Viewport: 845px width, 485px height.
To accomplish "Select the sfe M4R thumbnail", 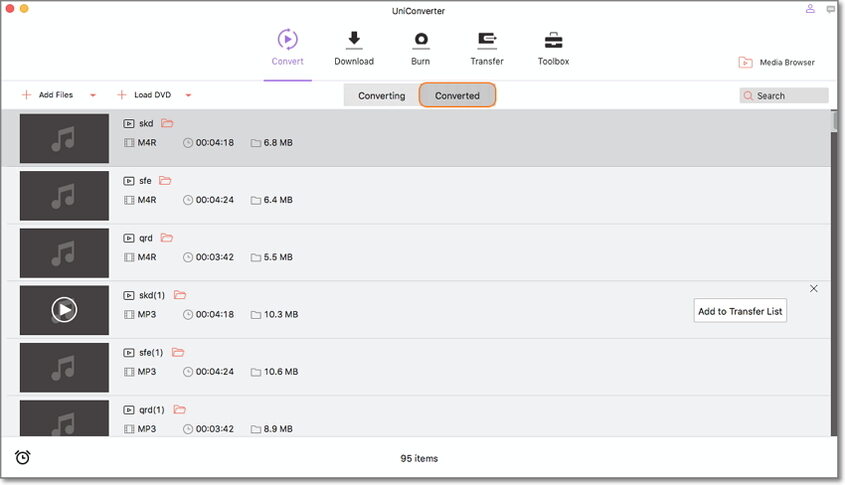I will (x=64, y=196).
